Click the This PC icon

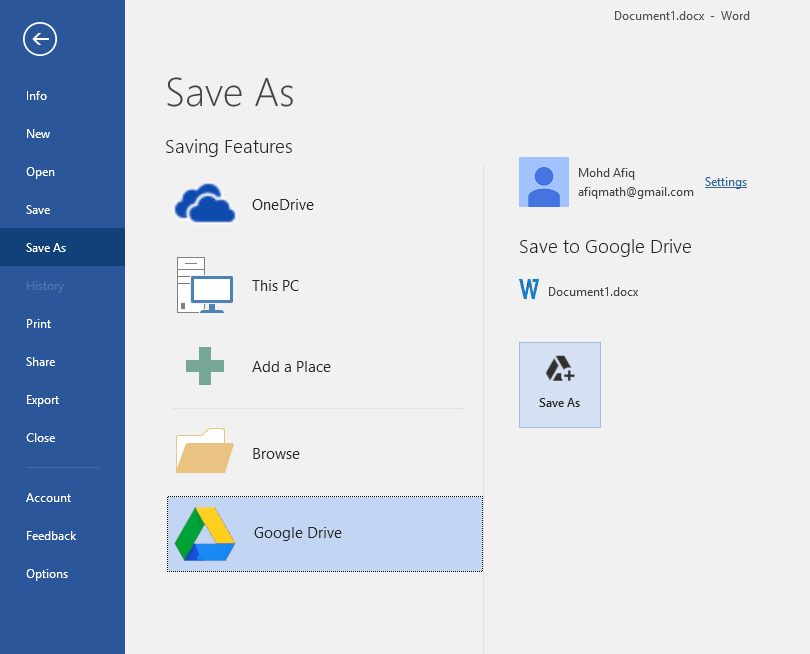tap(204, 285)
